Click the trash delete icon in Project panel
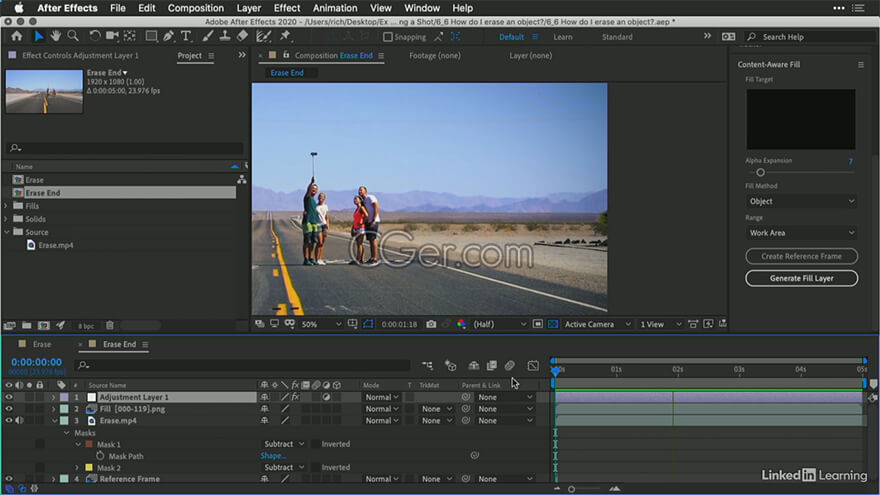Viewport: 880px width, 495px height. click(110, 326)
